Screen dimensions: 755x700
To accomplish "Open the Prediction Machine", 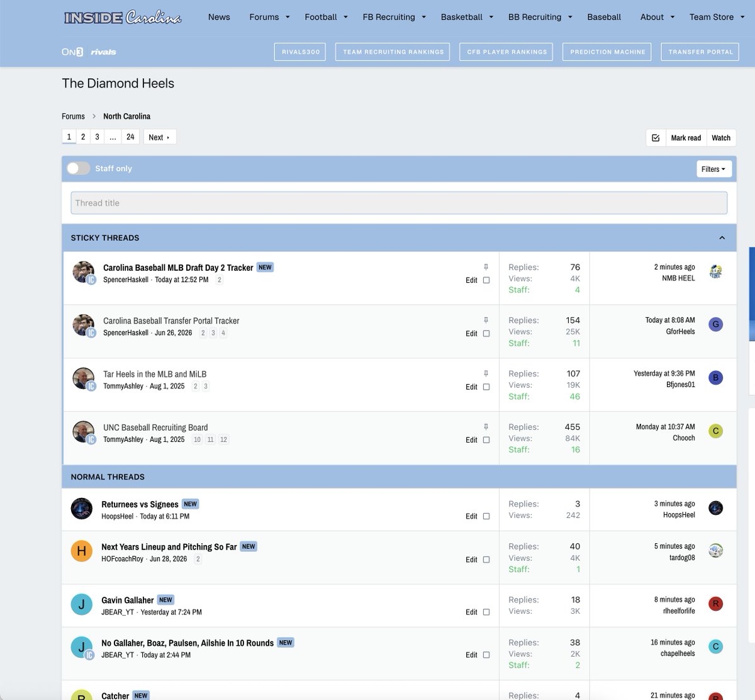I will click(x=607, y=52).
